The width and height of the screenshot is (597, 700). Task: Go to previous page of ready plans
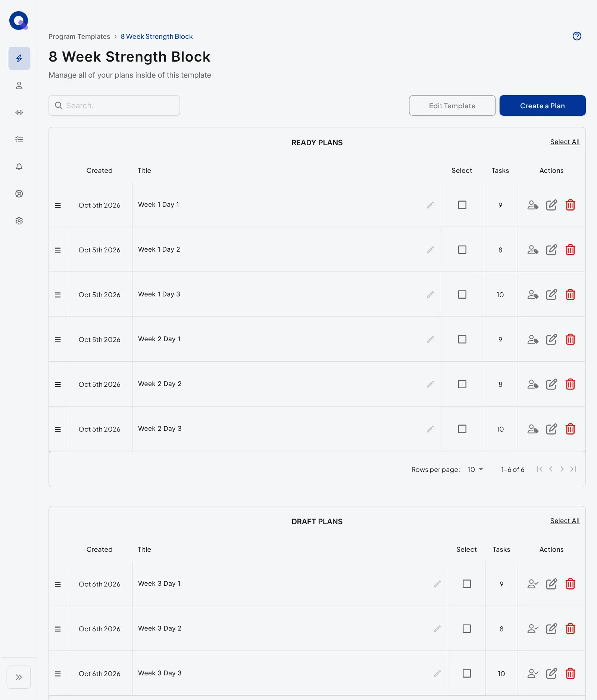[x=551, y=469]
